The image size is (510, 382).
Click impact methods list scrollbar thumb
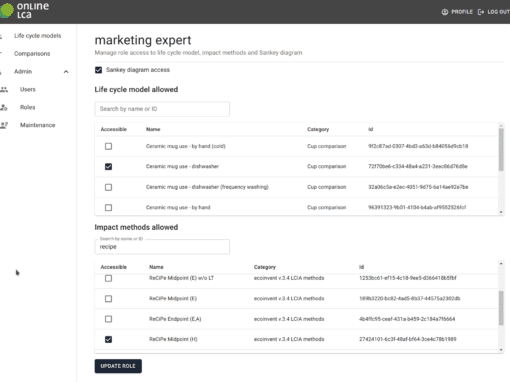click(x=501, y=308)
